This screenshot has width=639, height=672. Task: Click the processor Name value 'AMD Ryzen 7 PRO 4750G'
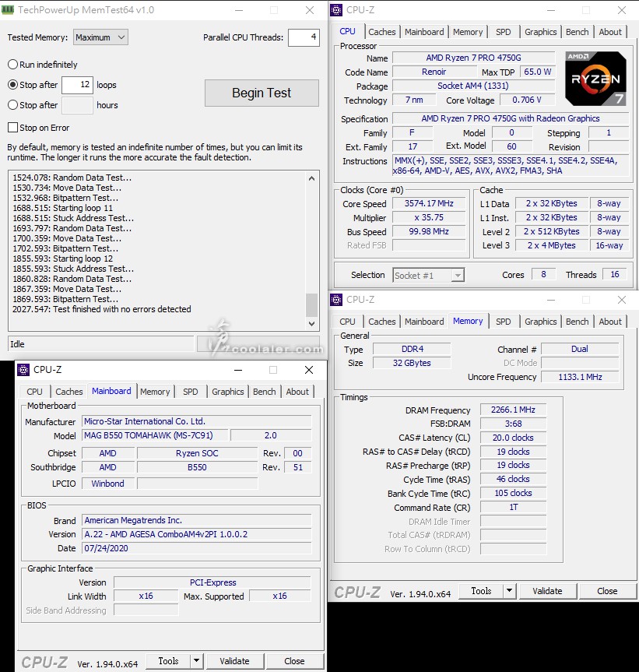click(x=474, y=58)
